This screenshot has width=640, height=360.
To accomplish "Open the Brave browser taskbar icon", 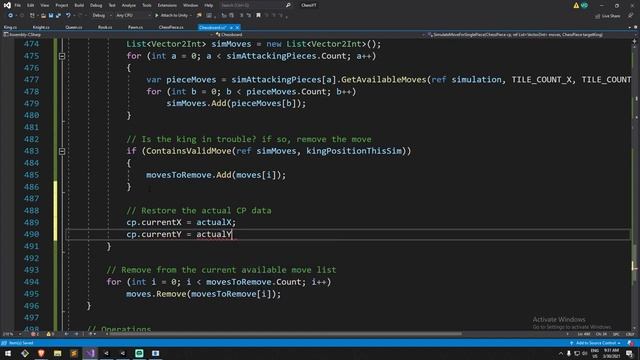I will (41, 353).
